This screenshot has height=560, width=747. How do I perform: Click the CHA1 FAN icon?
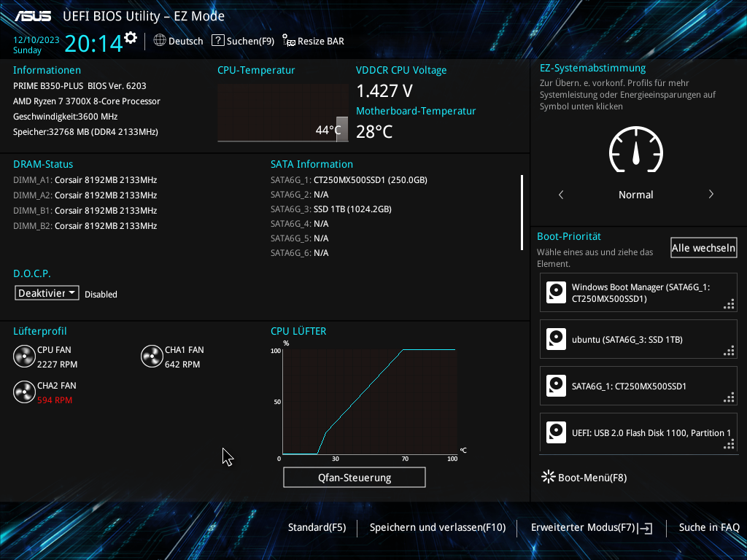[x=152, y=356]
